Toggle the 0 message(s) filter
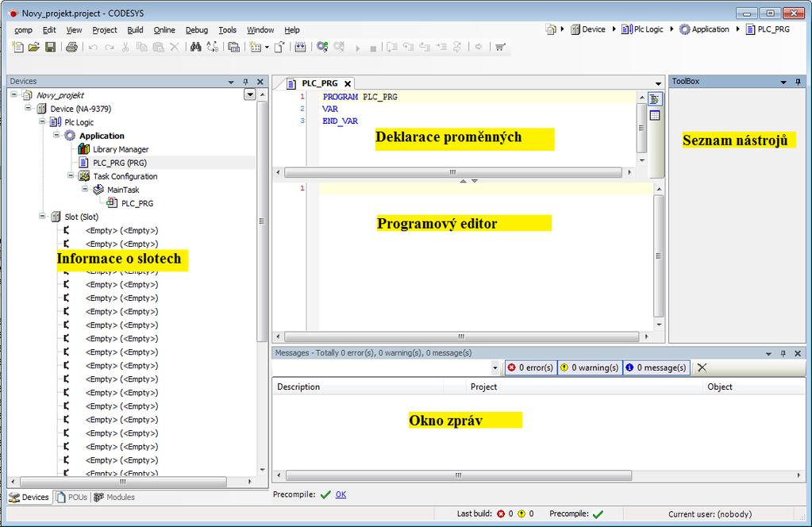This screenshot has height=527, width=812. pos(656,367)
